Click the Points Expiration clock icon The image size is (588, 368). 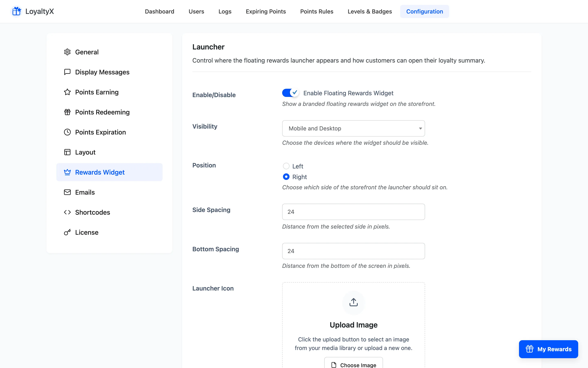pyautogui.click(x=67, y=132)
